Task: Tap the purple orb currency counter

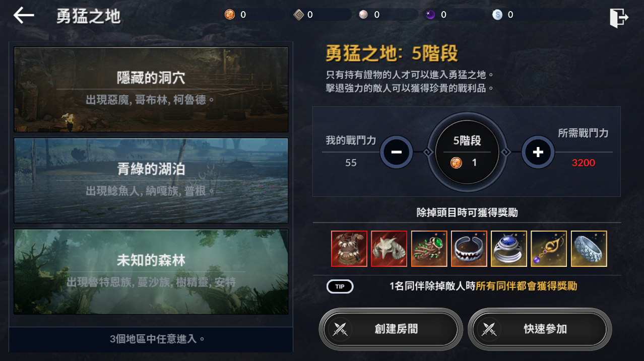Action: pos(436,15)
